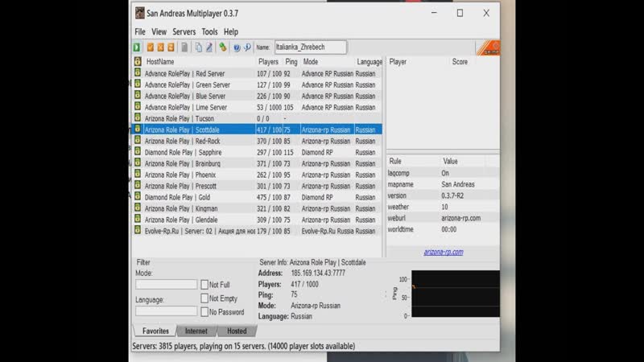Click the orange Refresh Server icon
The image size is (644, 362).
(x=171, y=47)
